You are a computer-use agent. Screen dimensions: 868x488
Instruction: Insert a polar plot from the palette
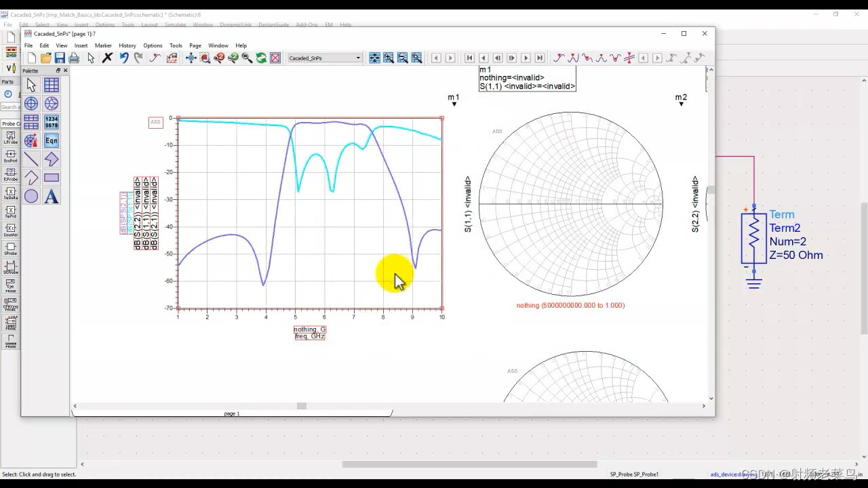(x=31, y=104)
